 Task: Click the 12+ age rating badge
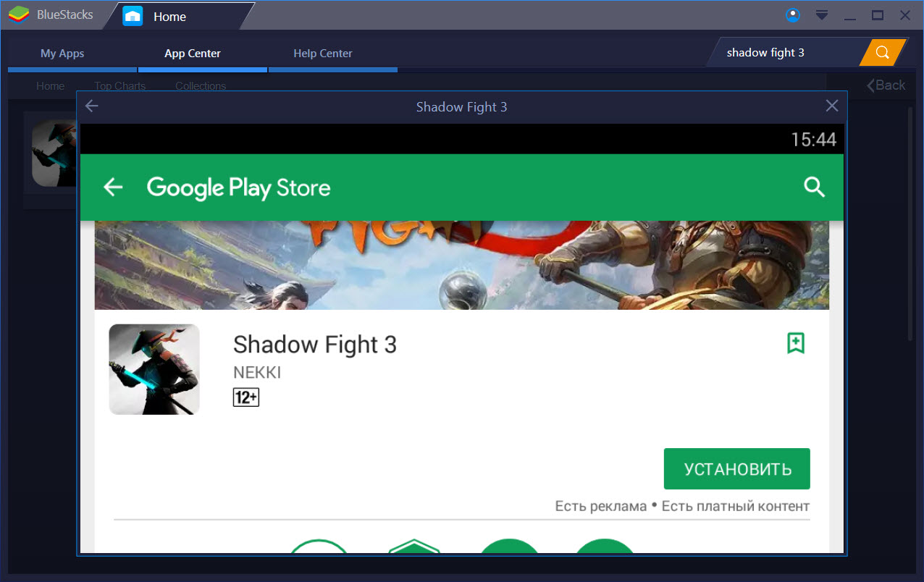(x=246, y=397)
